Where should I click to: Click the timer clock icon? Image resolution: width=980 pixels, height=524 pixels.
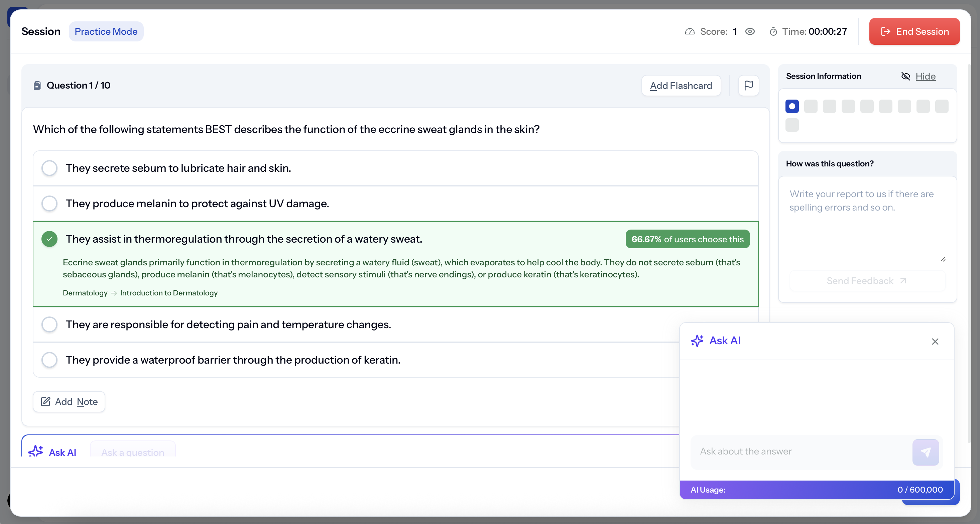click(773, 31)
